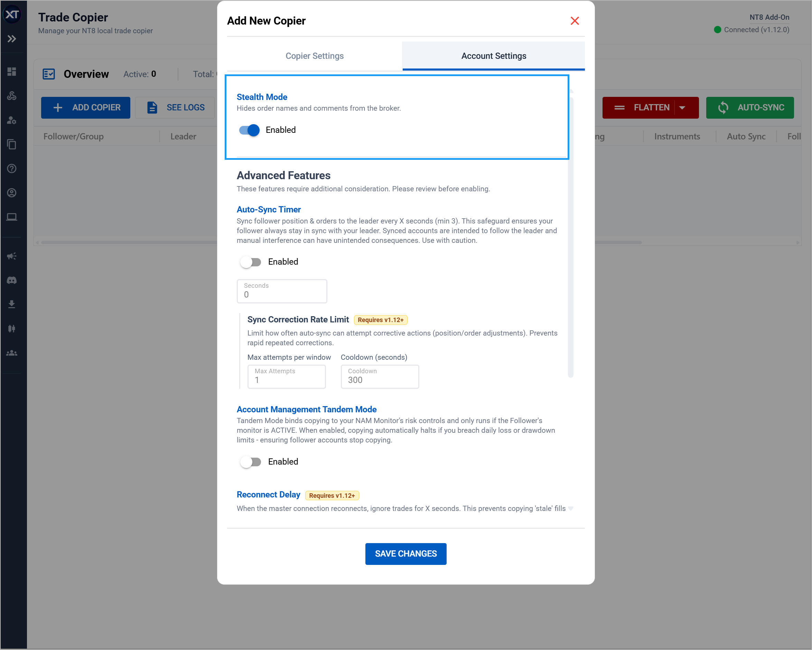Open the download icon in sidebar
This screenshot has height=650, width=812.
click(12, 304)
